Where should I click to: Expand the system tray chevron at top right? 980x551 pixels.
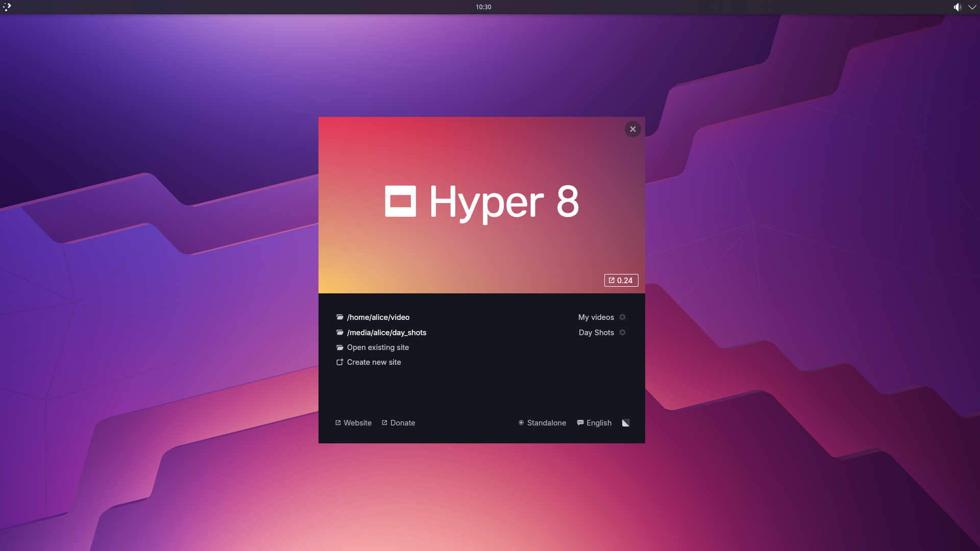pos(972,7)
